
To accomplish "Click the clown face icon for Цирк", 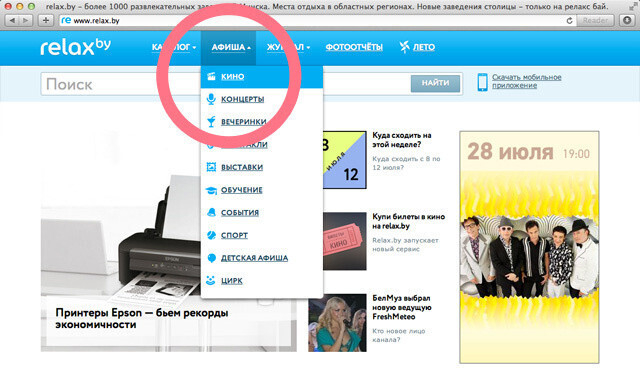I will [x=211, y=280].
